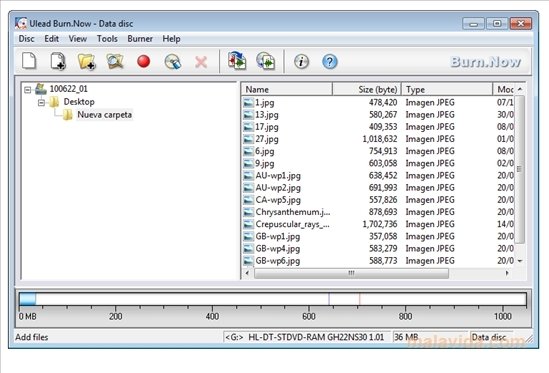This screenshot has width=549, height=373.
Task: Click the file list's vertical scrollbar up arrow
Action: pyautogui.click(x=520, y=89)
